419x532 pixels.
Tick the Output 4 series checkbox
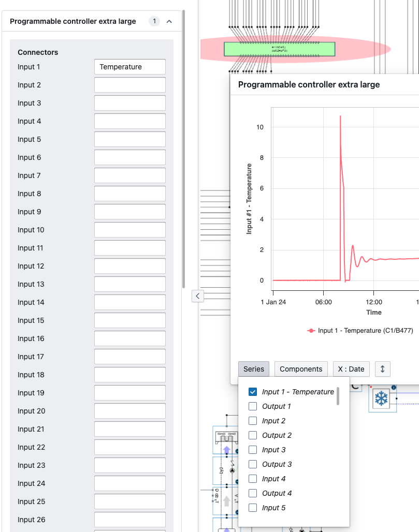253,493
